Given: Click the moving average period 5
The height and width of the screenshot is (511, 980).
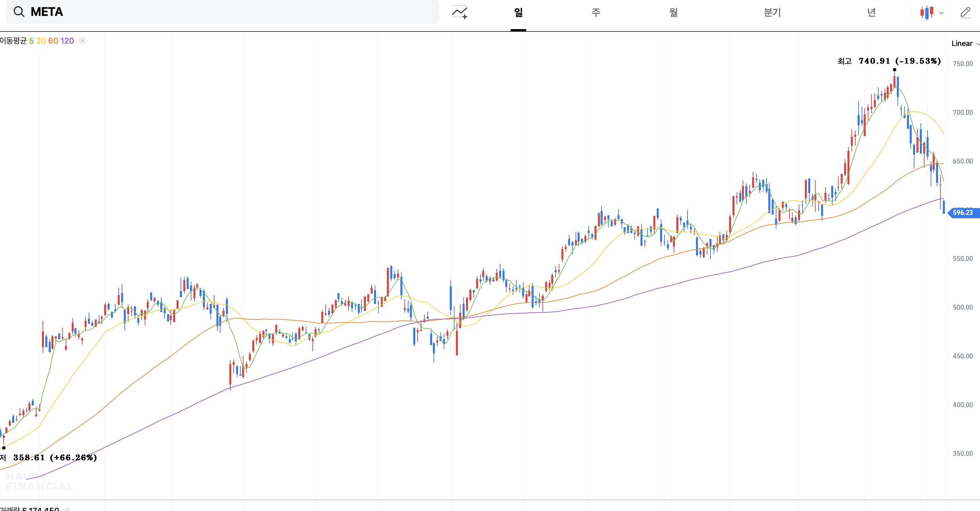Looking at the screenshot, I should (31, 41).
